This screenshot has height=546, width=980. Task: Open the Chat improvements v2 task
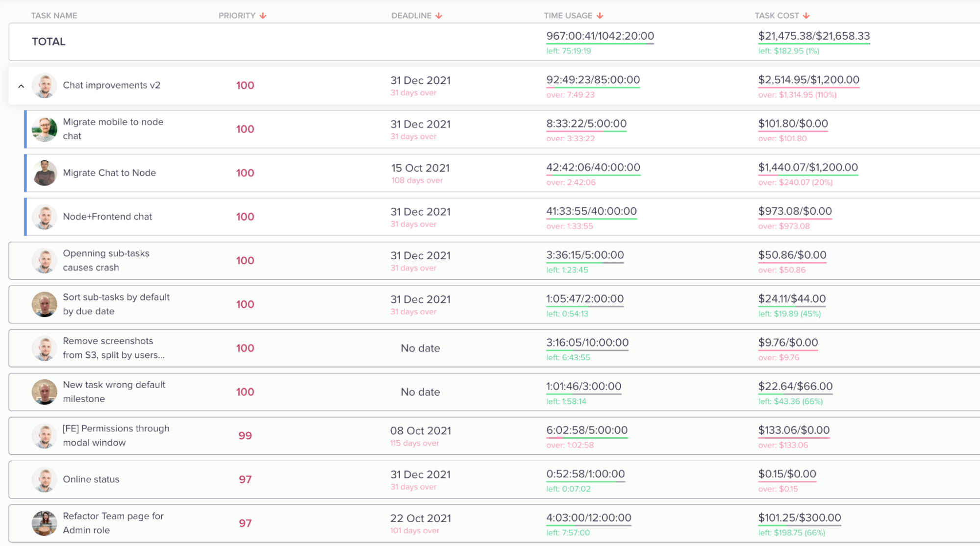[x=111, y=85]
